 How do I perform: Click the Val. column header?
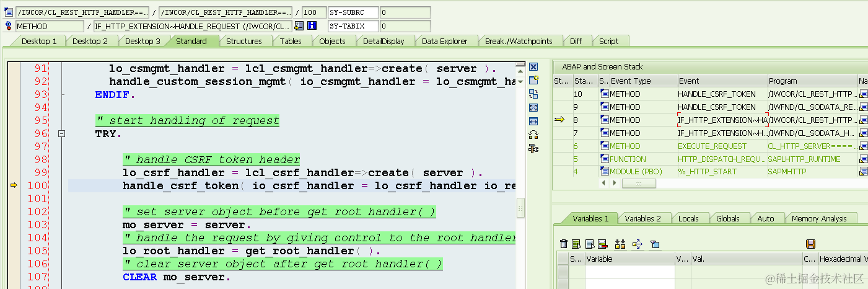(746, 259)
